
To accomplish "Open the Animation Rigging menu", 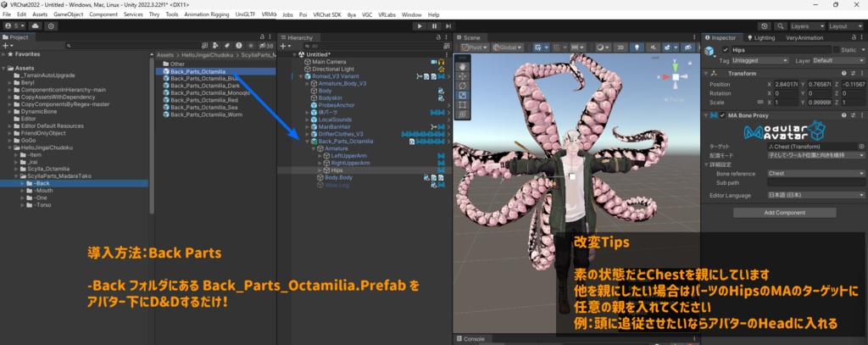I will tap(207, 14).
